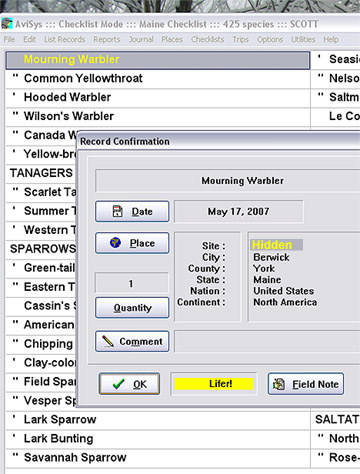Click York county value
The image size is (360, 474).
(264, 268)
